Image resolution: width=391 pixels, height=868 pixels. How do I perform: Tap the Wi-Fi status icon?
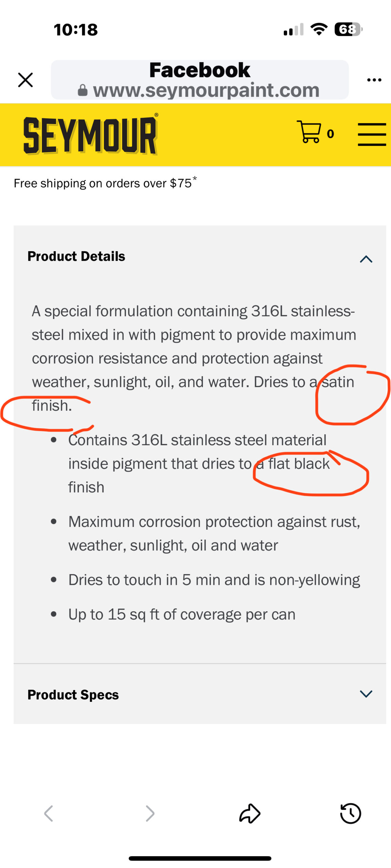pyautogui.click(x=319, y=29)
